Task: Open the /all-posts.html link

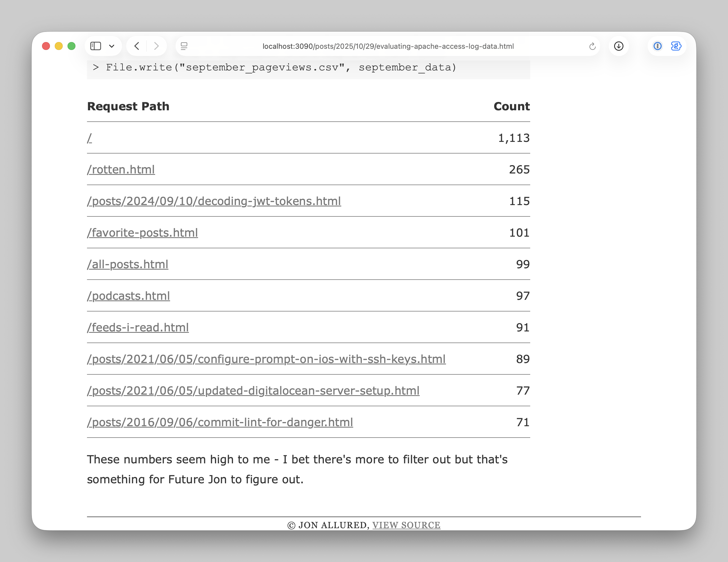Action: pyautogui.click(x=128, y=264)
